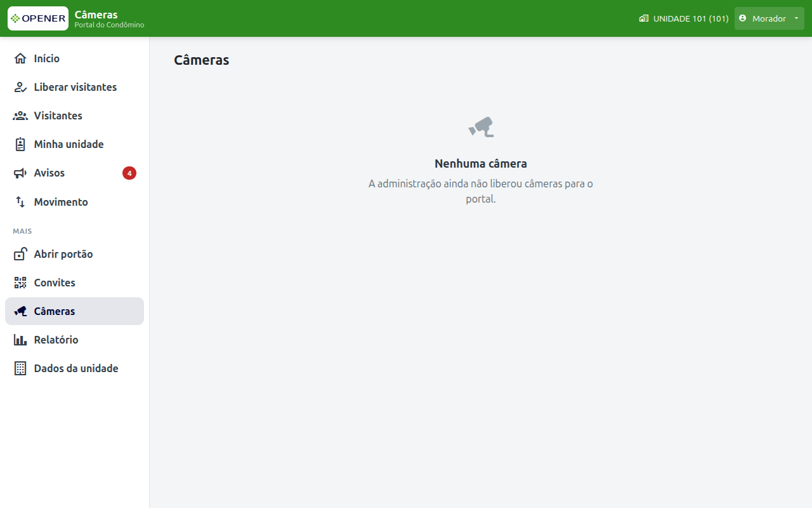Click the Liberar visitantes person-check icon
The width and height of the screenshot is (812, 508).
(20, 87)
